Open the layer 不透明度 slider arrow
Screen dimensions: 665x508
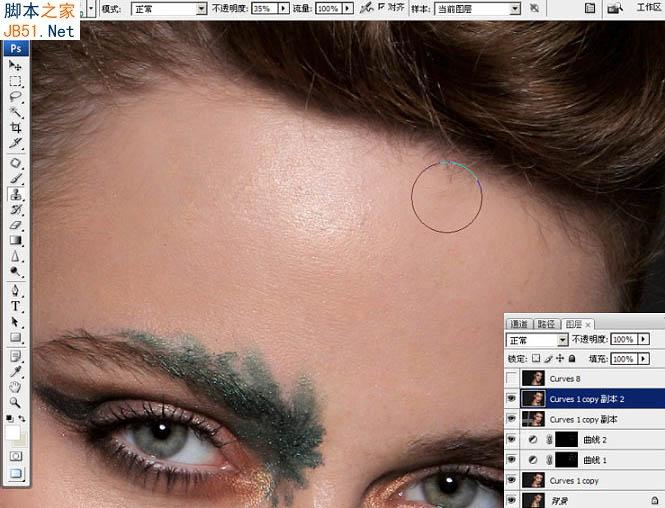click(644, 339)
